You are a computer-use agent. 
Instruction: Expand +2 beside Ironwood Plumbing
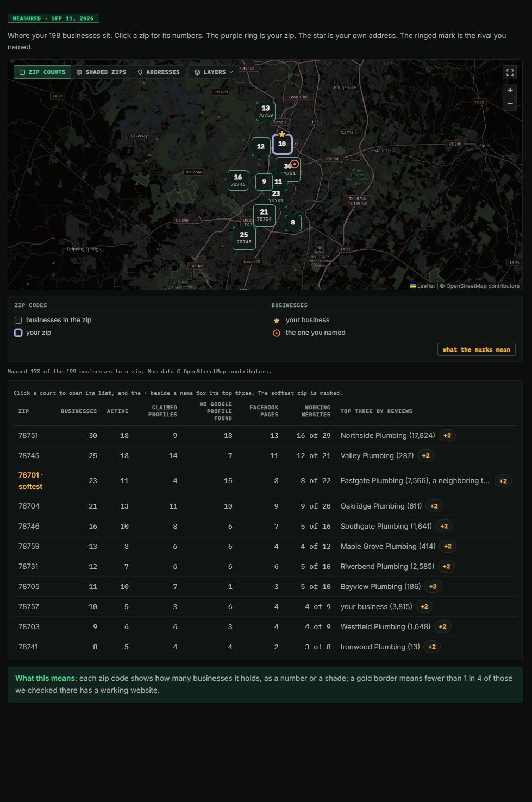tap(432, 647)
